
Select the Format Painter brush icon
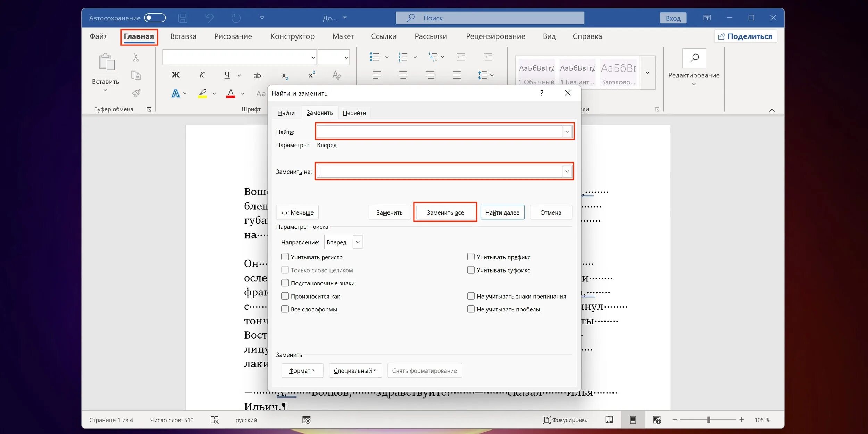[x=136, y=93]
